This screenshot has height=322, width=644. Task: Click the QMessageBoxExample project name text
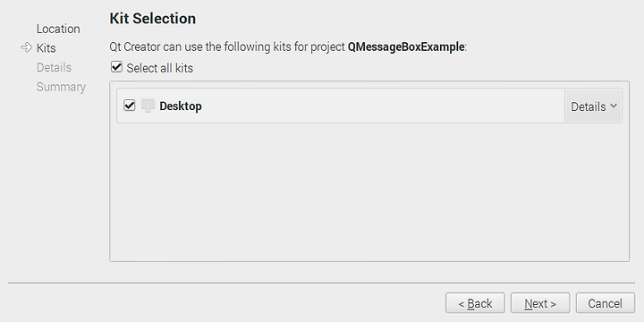[406, 47]
